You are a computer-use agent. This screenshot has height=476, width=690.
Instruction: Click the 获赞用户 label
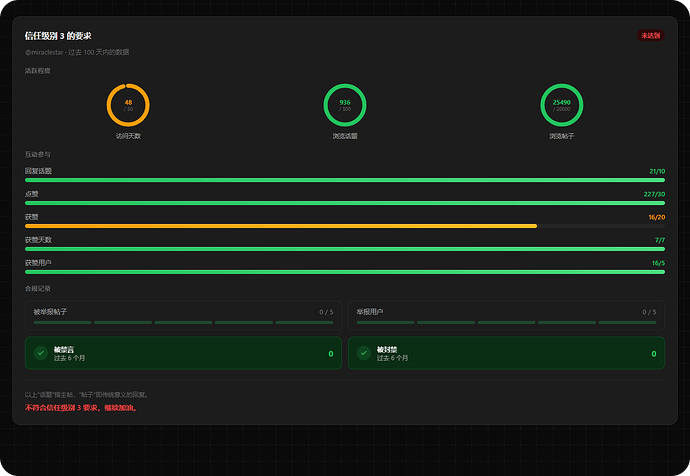pos(38,263)
